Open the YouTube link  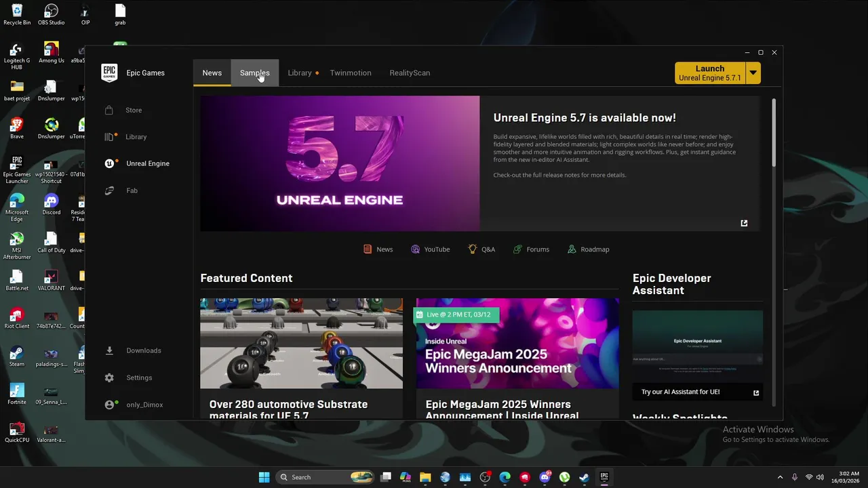431,249
